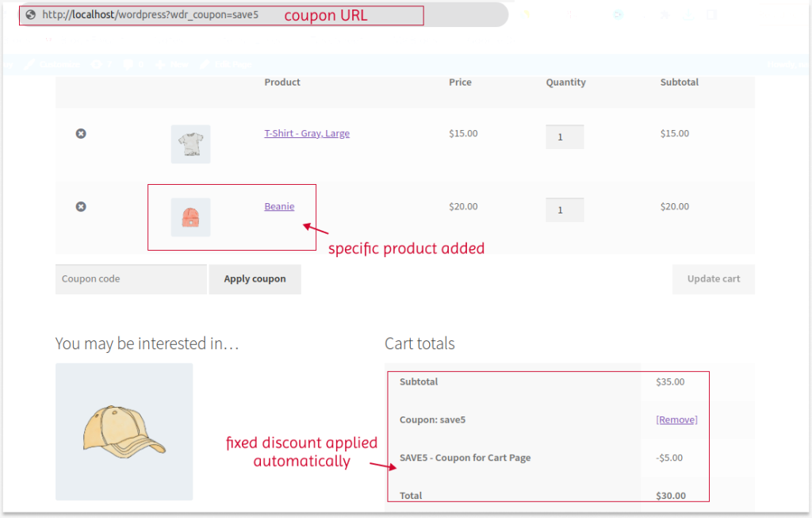Open the 'T-Shirt - Gray, Large' product link

coord(306,133)
